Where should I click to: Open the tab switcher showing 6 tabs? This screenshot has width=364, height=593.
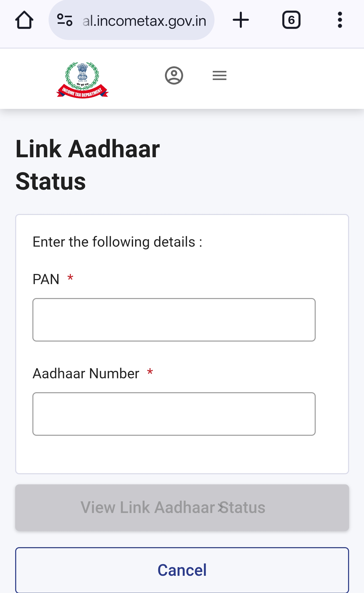pyautogui.click(x=291, y=20)
